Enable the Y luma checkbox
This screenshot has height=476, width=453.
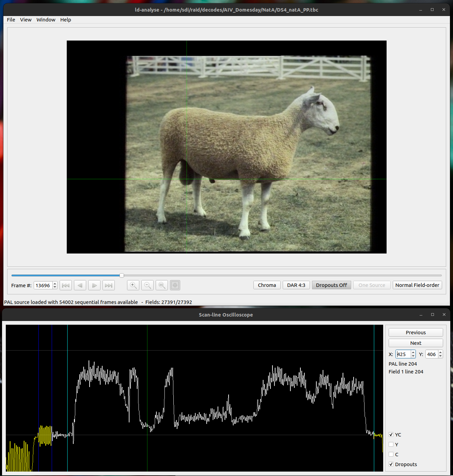click(x=391, y=444)
